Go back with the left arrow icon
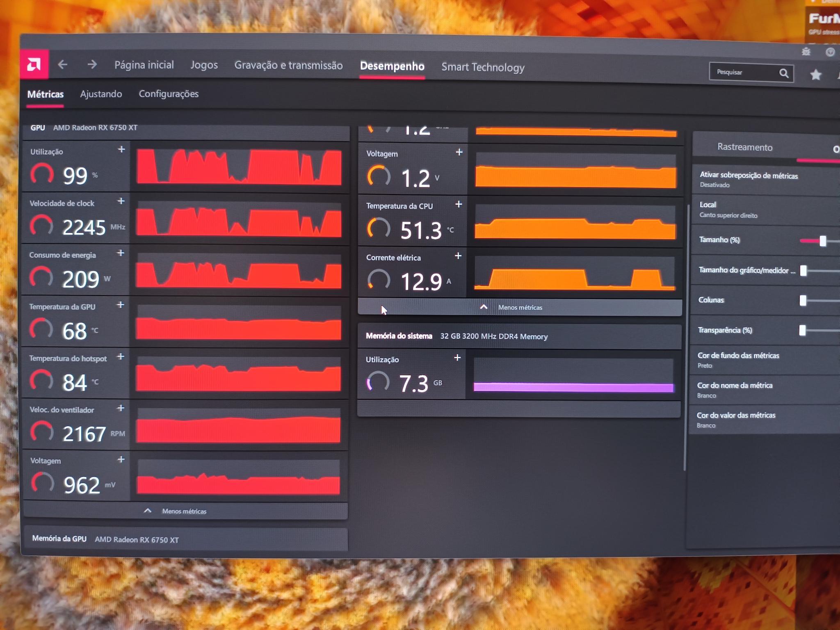The image size is (840, 630). (62, 64)
